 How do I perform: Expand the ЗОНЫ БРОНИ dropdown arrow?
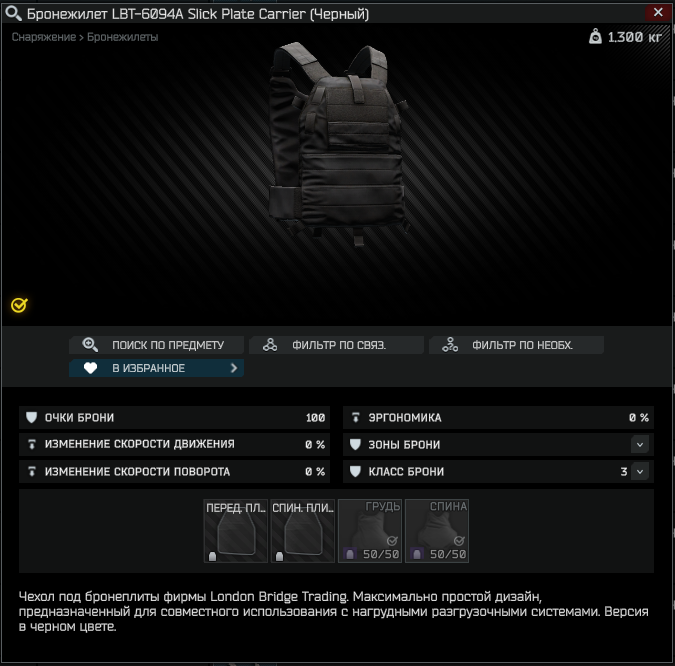pyautogui.click(x=640, y=445)
